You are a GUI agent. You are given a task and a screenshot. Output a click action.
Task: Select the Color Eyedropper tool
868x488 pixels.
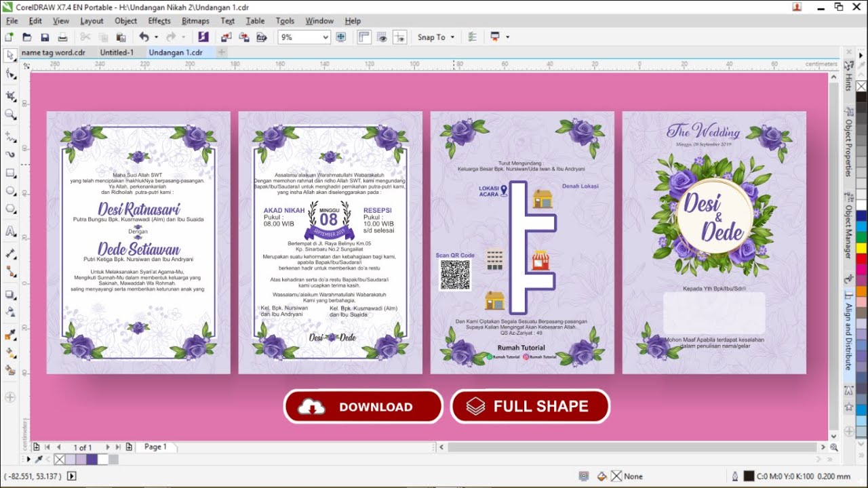coord(10,335)
